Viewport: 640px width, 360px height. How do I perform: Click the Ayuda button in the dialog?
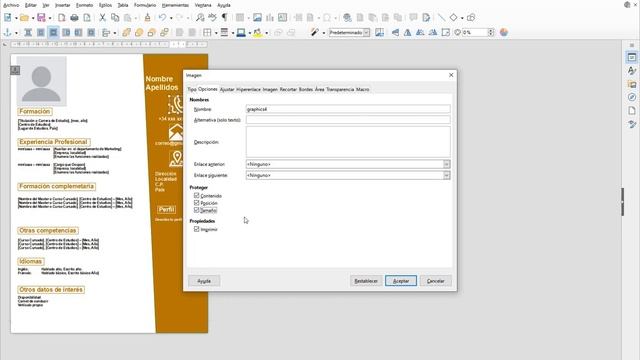(x=204, y=281)
